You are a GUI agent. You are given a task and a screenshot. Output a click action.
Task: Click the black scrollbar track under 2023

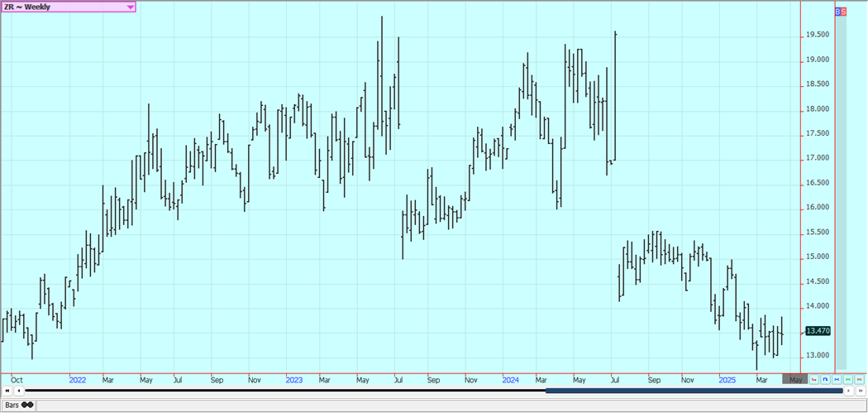(294, 391)
